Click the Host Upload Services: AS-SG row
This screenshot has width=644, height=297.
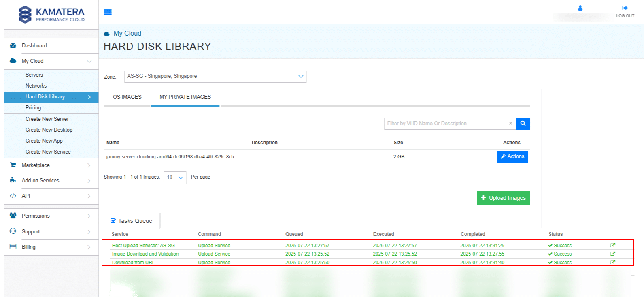[x=368, y=245]
